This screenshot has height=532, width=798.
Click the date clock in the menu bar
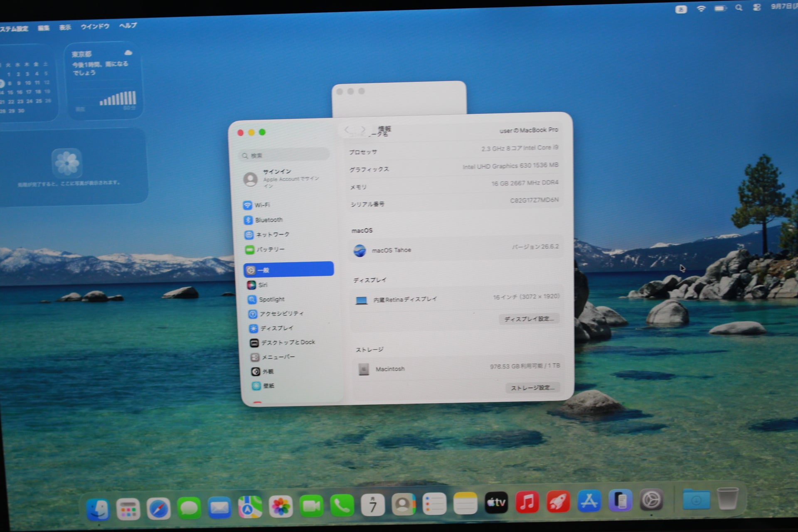tap(784, 6)
